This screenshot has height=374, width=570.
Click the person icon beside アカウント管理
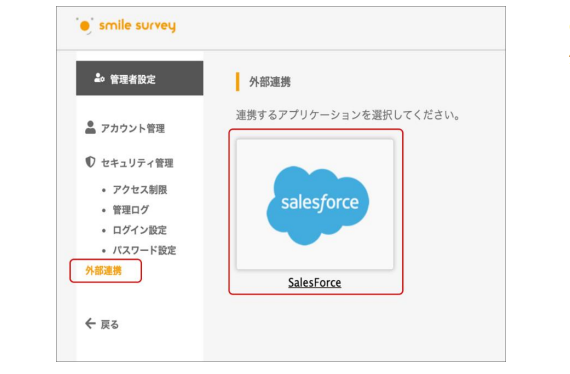point(90,128)
